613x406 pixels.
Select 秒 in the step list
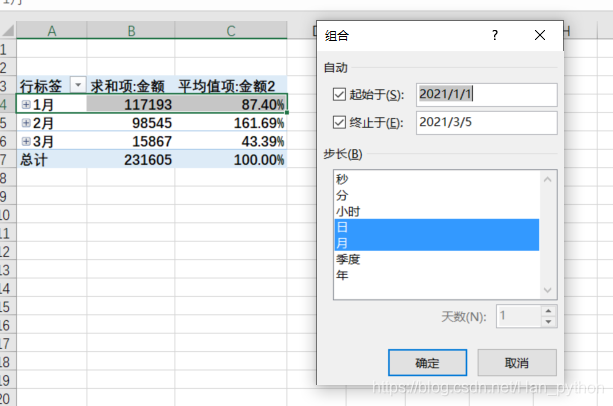click(x=437, y=179)
